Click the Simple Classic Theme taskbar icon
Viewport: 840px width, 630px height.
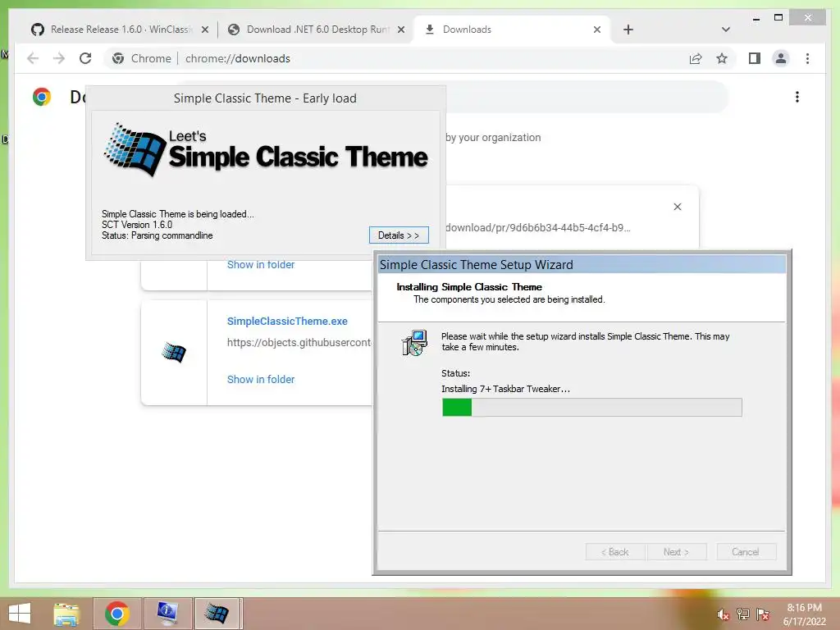point(217,614)
